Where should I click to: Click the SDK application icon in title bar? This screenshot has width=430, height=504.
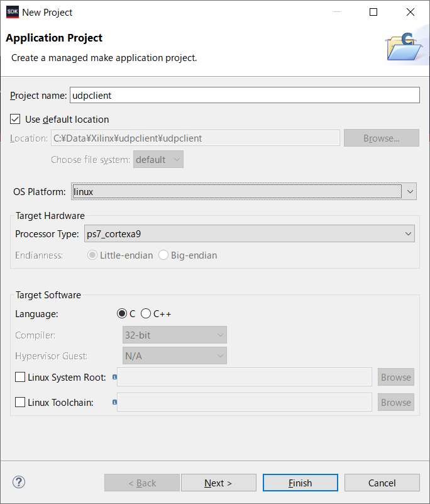coord(13,12)
